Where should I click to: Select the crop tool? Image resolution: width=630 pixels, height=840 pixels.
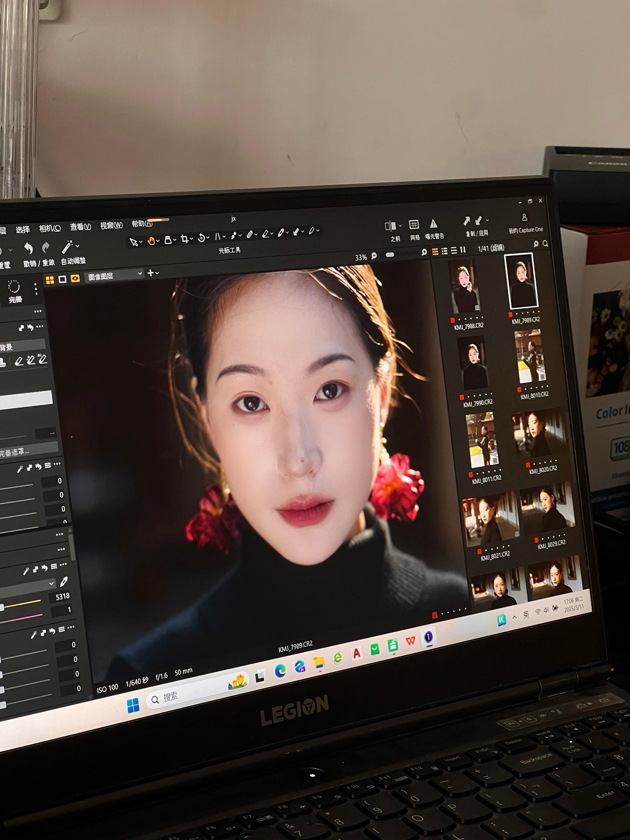coord(185,239)
